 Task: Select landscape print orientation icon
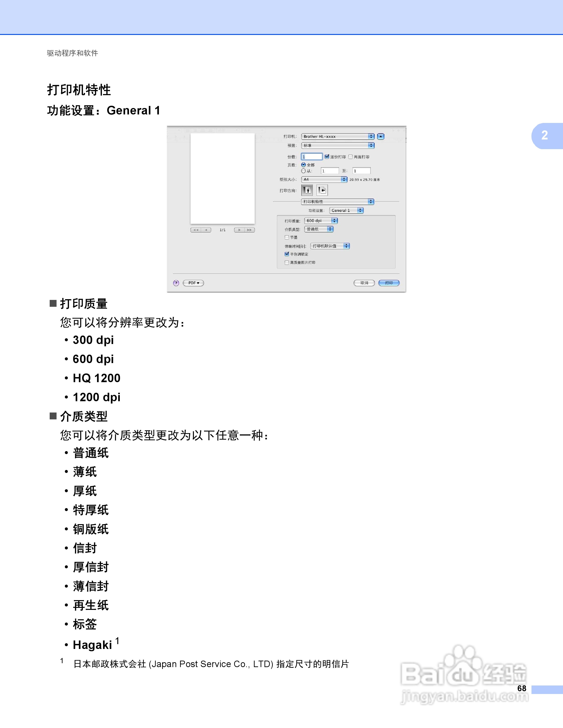point(322,190)
